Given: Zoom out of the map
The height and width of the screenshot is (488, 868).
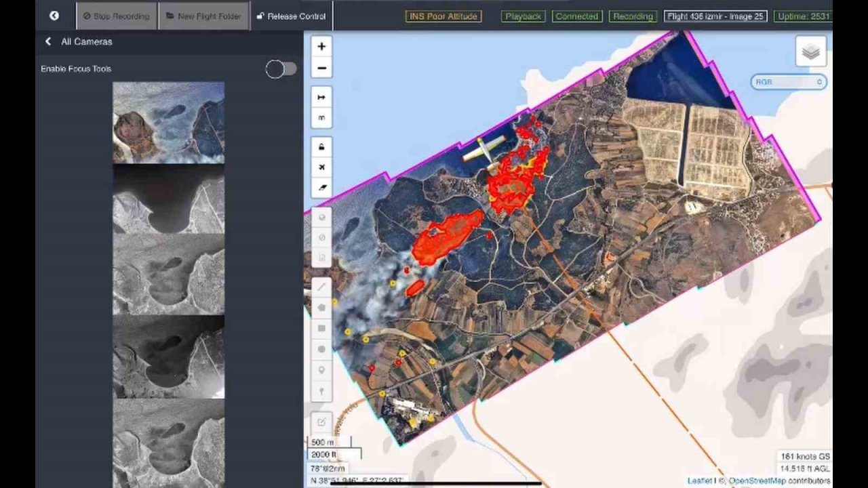Looking at the screenshot, I should pos(321,68).
